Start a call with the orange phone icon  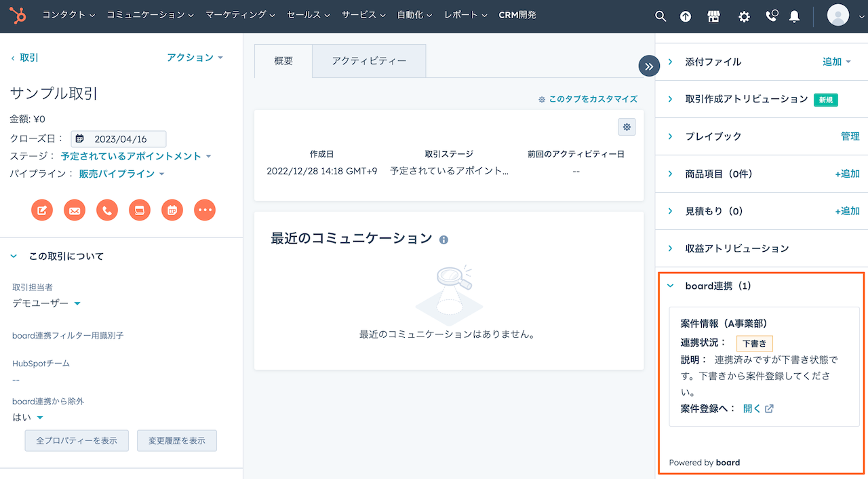(x=106, y=210)
